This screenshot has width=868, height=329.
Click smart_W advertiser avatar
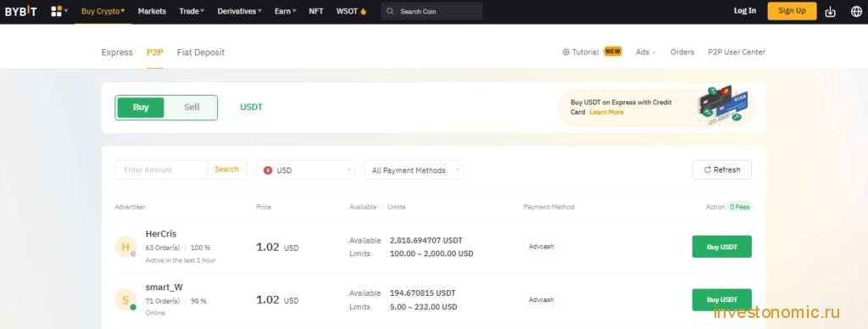tap(125, 300)
